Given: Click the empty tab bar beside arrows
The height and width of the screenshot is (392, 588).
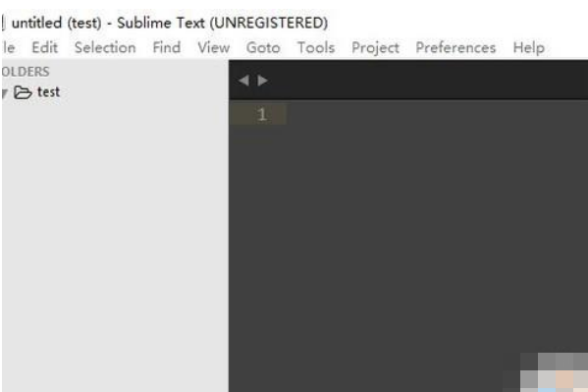Looking at the screenshot, I should pyautogui.click(x=427, y=80).
